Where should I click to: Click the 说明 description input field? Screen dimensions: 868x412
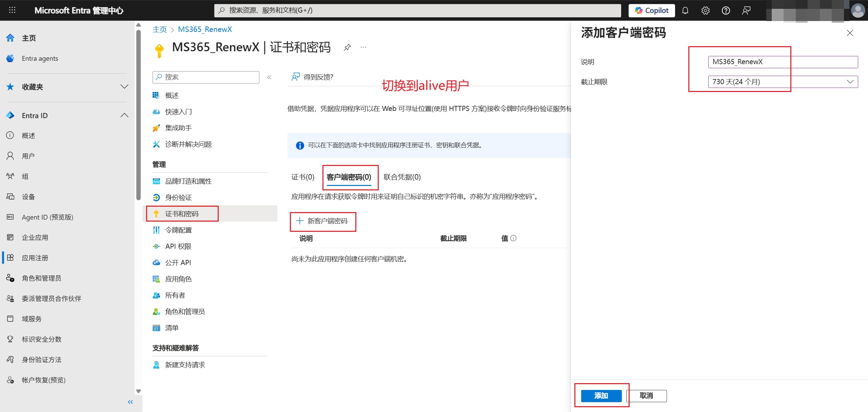[x=783, y=62]
